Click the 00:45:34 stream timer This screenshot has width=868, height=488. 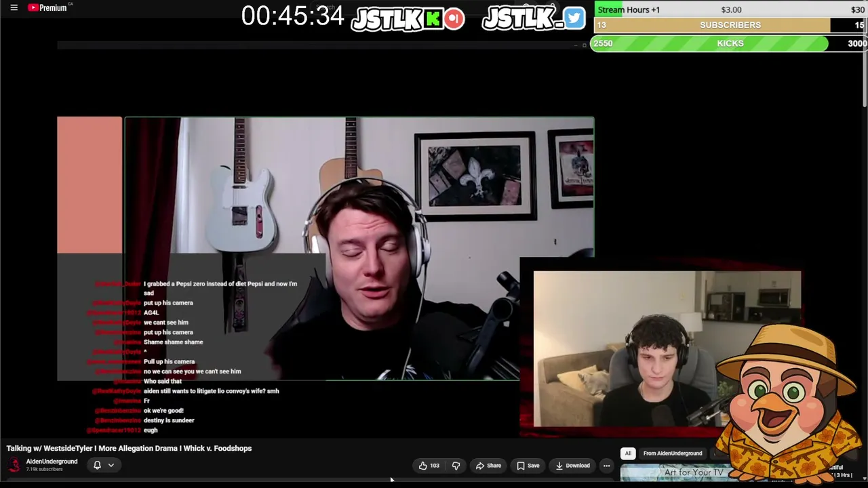(292, 16)
